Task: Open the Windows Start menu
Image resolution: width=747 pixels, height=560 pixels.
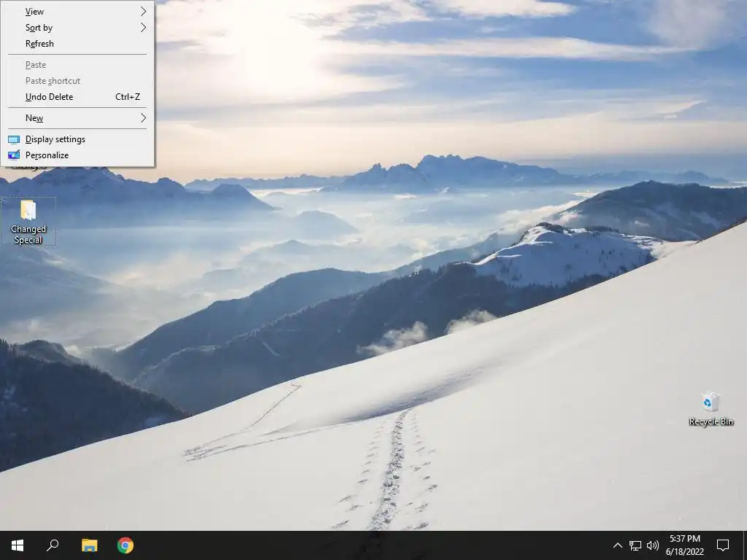Action: (x=18, y=545)
